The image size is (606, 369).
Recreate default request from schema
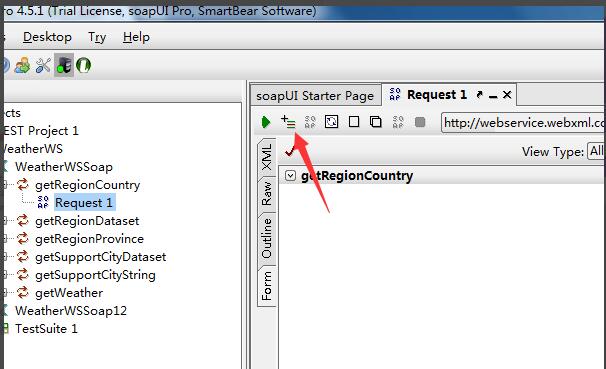(x=332, y=122)
